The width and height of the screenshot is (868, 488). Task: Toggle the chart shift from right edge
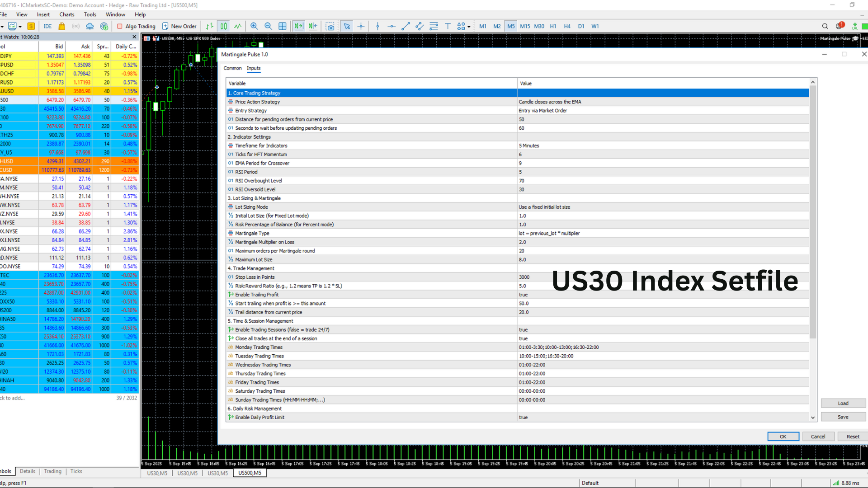click(x=313, y=26)
